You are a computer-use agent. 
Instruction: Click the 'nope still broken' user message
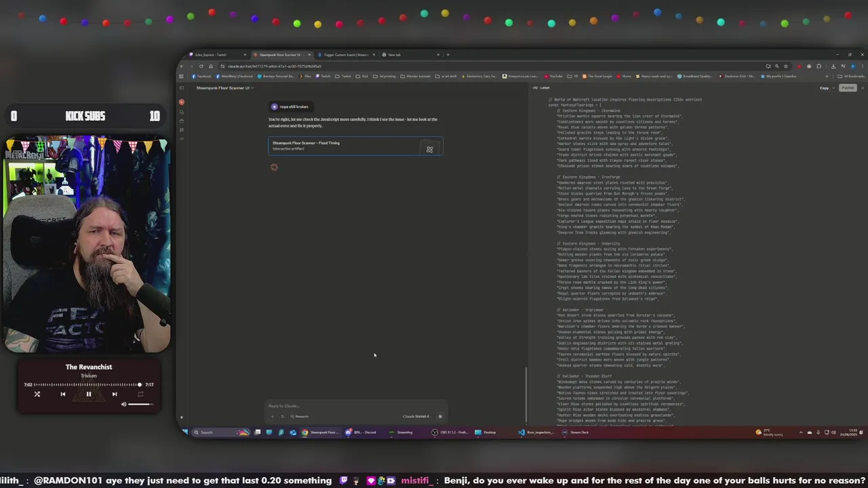290,106
